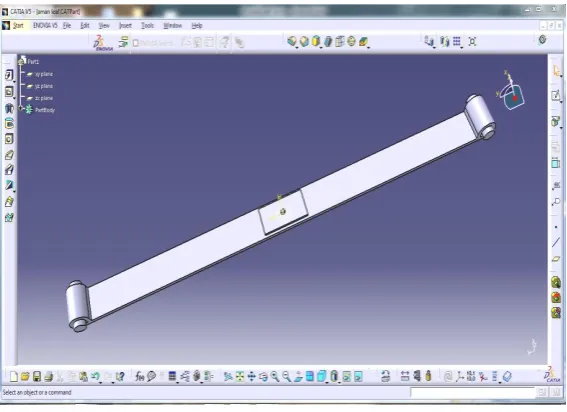Viewport: 567px width, 412px height.
Task: Click the Plane icon in right toolbar
Action: [556, 259]
